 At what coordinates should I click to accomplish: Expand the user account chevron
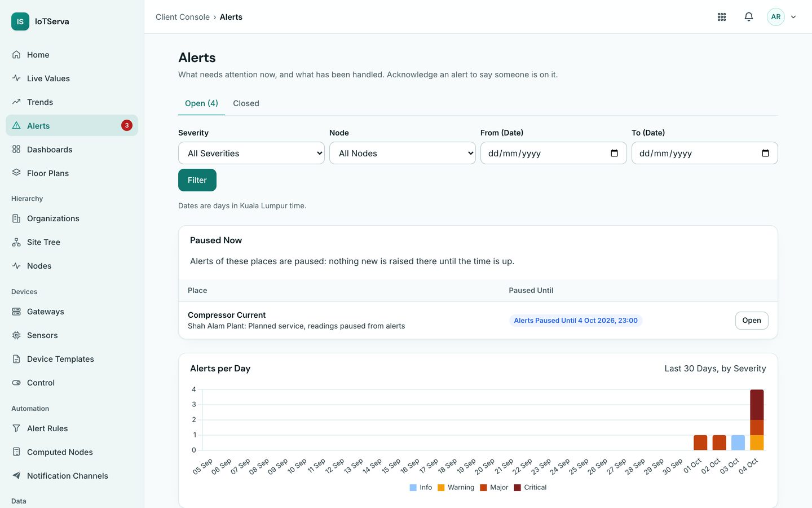pyautogui.click(x=793, y=17)
